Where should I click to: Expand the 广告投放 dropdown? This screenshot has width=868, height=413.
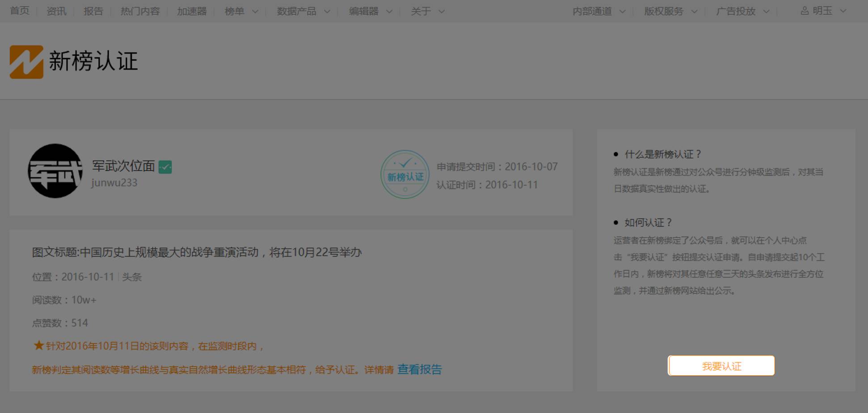point(742,11)
